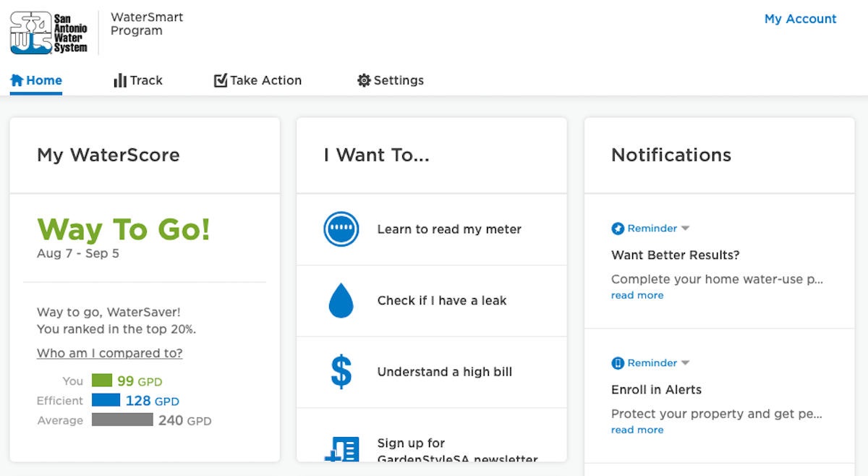Image resolution: width=868 pixels, height=476 pixels.
Task: Click the Track bar chart icon
Action: click(120, 80)
